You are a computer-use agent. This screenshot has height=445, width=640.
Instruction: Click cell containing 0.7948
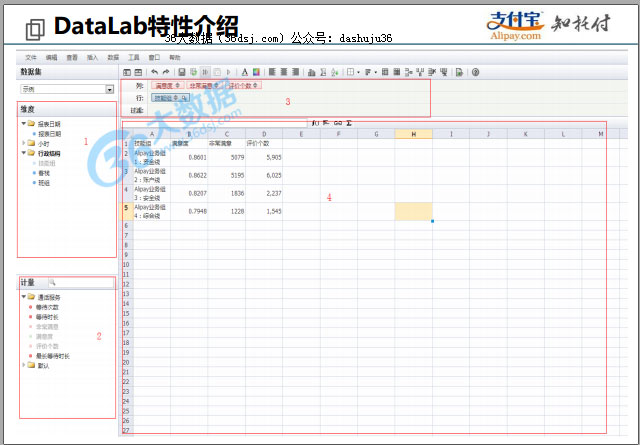(189, 211)
